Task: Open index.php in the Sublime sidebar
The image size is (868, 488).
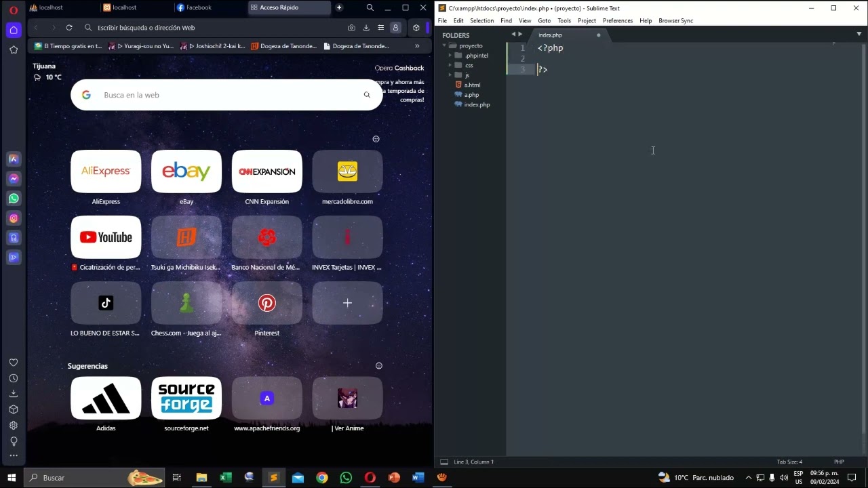Action: 477,104
